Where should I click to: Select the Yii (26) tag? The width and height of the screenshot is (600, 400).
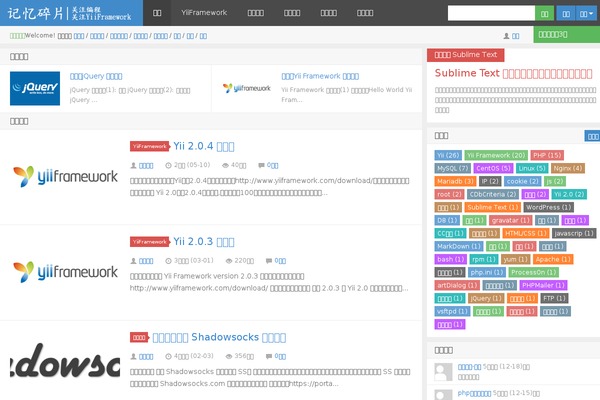pos(448,155)
